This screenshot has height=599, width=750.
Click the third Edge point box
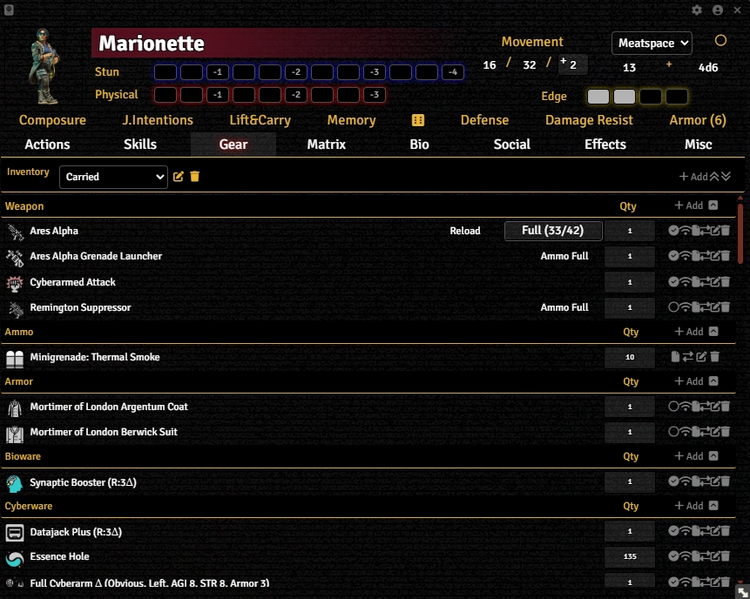coord(650,97)
